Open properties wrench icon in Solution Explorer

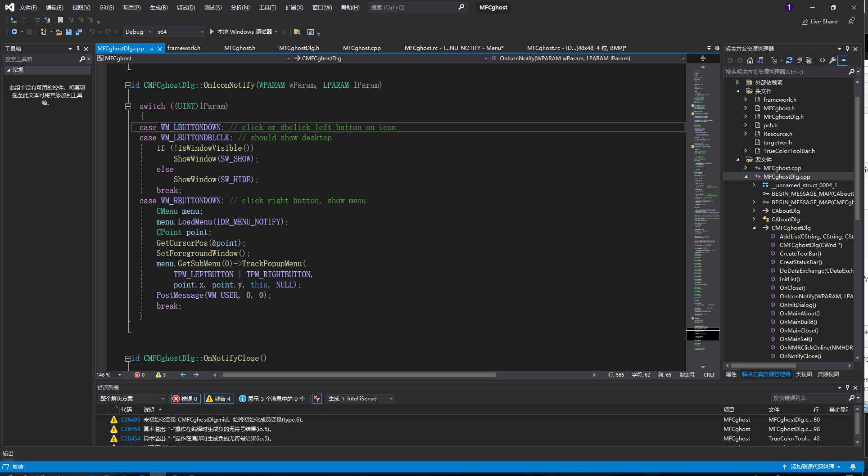(832, 60)
